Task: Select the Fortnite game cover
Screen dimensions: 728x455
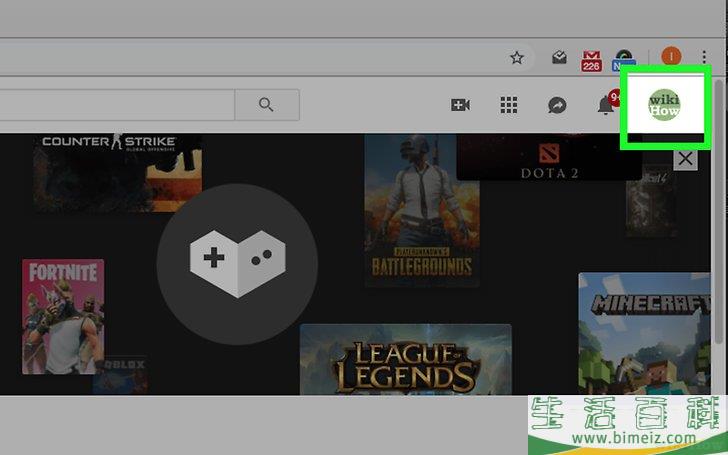Action: (63, 317)
